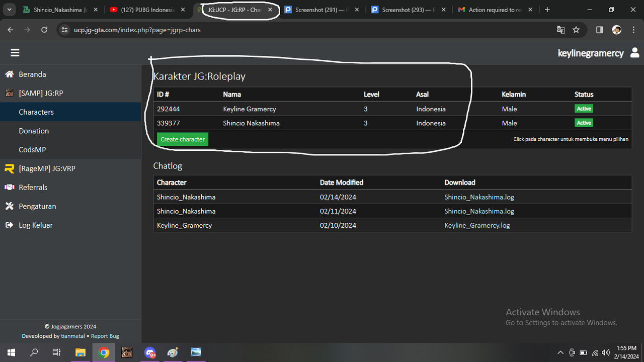Screen dimensions: 644x362
Task: Open the Chrome three-dot menu
Action: [x=633, y=30]
